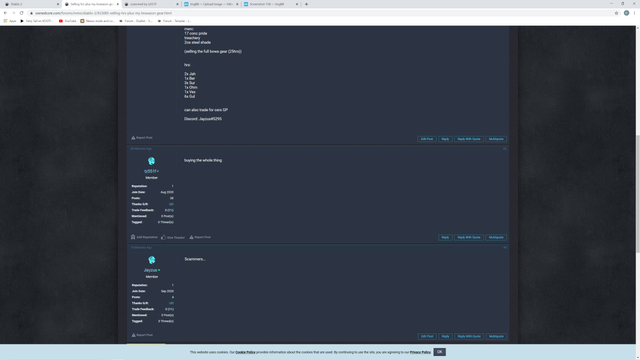This screenshot has width=640, height=360.
Task: Report the 'Scammers...' post
Action: pos(142,335)
